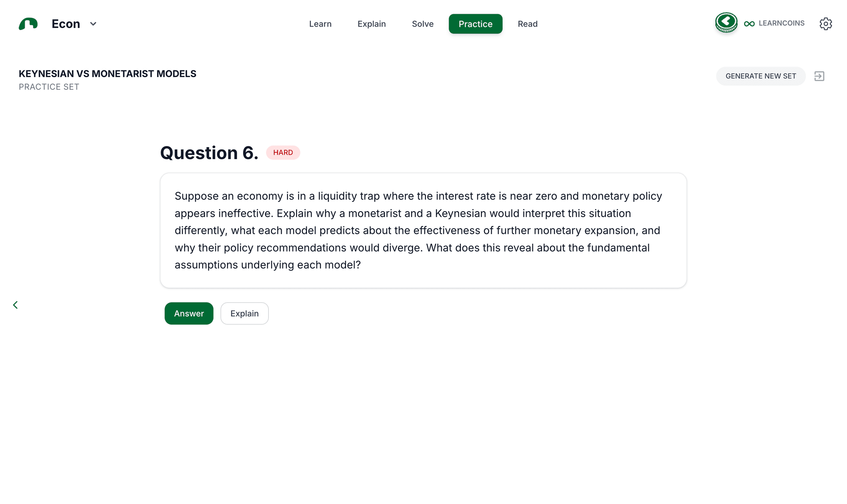Screen dimensions: 847x504
Task: Click the Econ subject title
Action: tap(66, 24)
